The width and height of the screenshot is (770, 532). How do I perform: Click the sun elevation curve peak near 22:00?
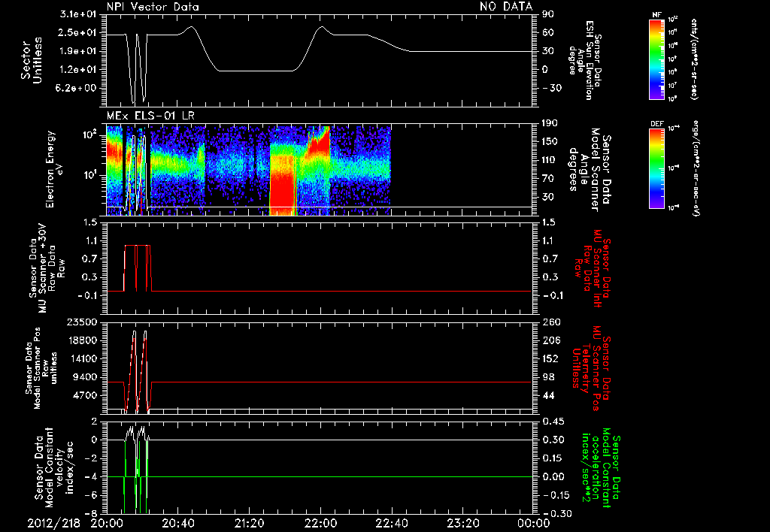point(322,27)
